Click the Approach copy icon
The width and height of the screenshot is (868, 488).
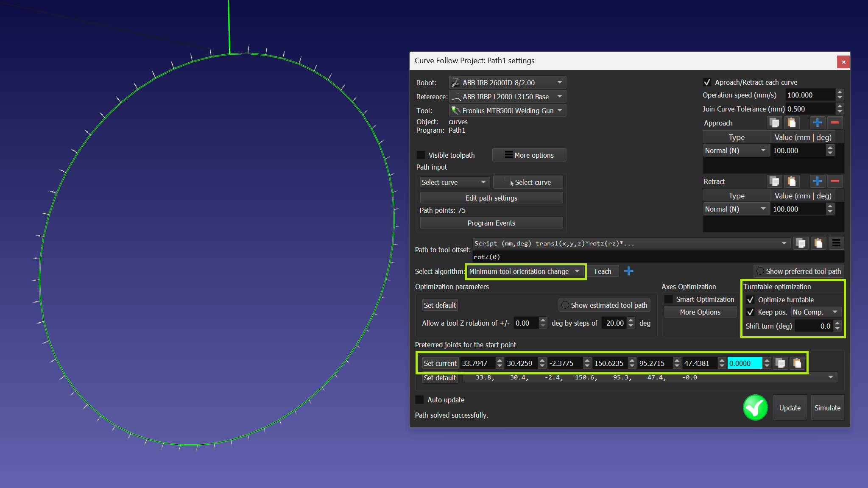click(x=774, y=123)
